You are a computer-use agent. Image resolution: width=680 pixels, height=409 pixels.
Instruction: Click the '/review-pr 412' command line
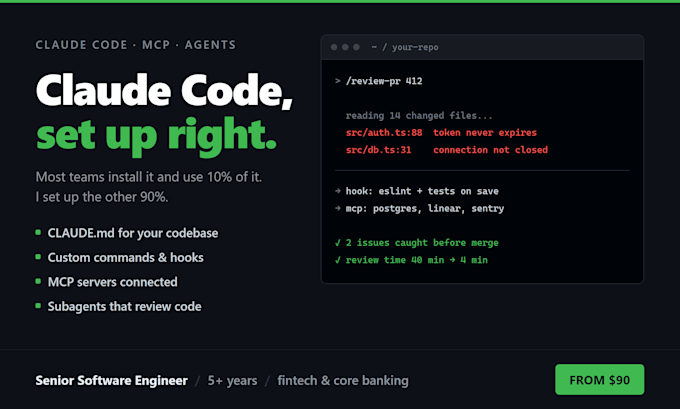[x=384, y=81]
